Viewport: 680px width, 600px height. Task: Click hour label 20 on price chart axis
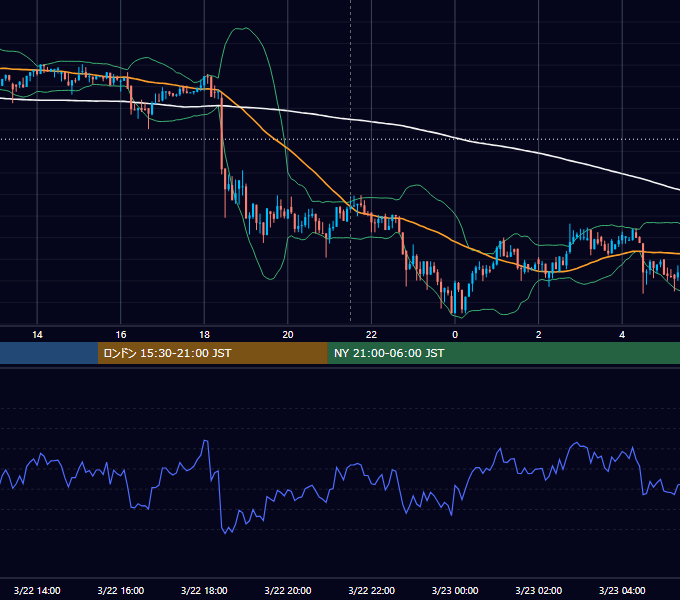(288, 335)
